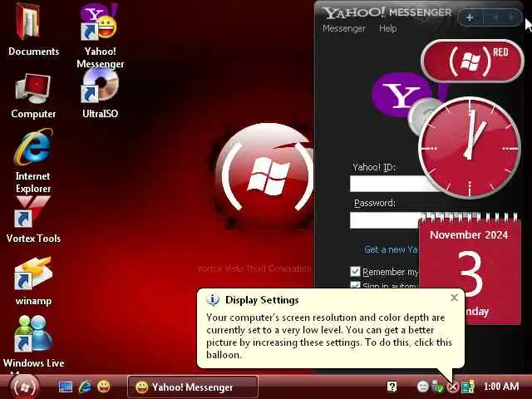Click Show Desktop in Quick Launch
532x399 pixels.
coord(65,387)
